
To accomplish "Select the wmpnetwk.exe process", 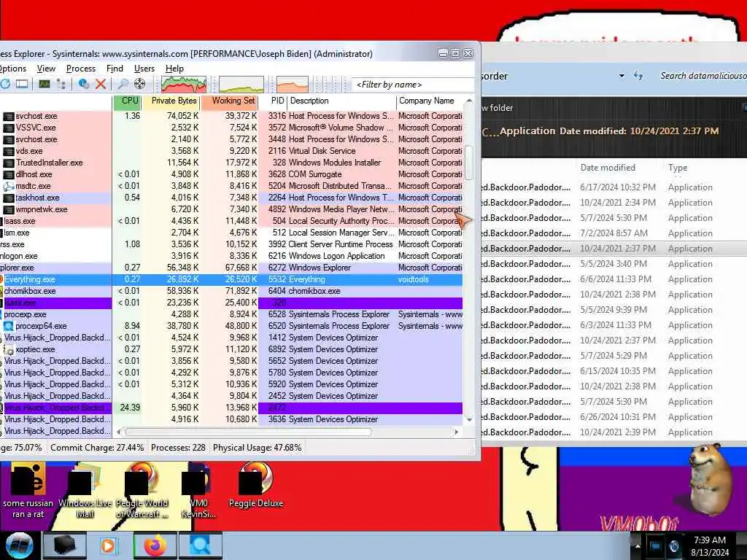I will coord(231,209).
